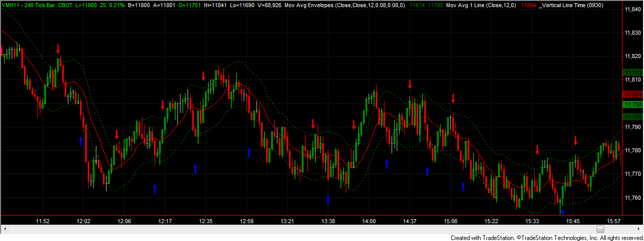Screen dimensions: 644x241
Task: Click the 14:00 time axis label
Action: (x=369, y=221)
